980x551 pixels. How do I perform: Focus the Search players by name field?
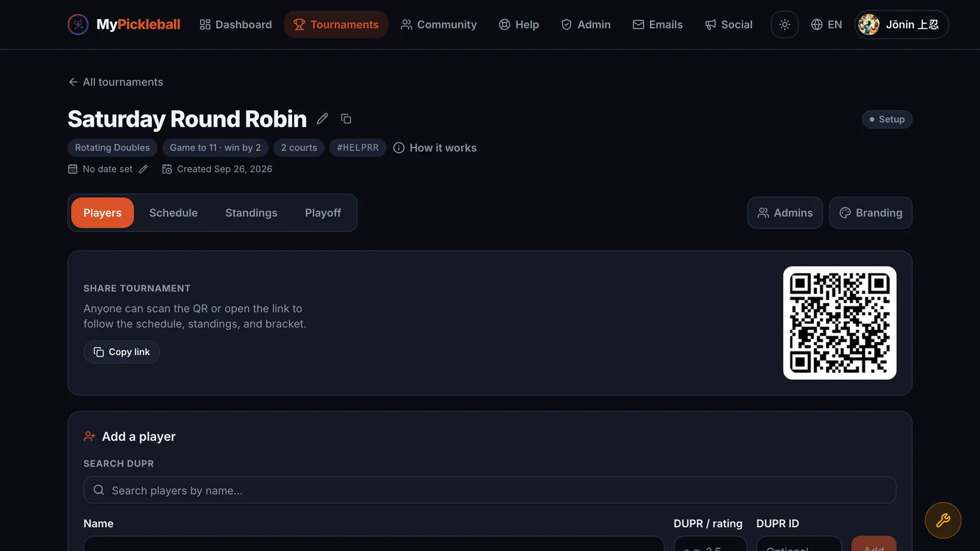[x=490, y=490]
